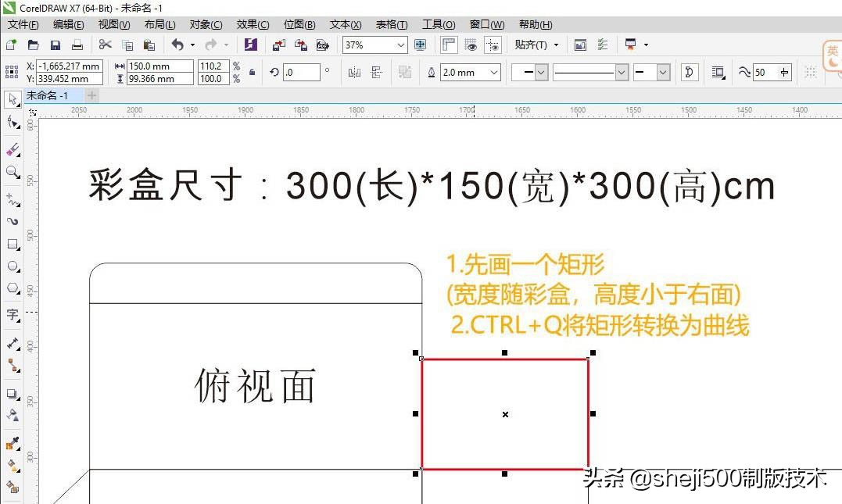Select the Color Eyedropper tool
The image size is (842, 504).
tap(13, 443)
